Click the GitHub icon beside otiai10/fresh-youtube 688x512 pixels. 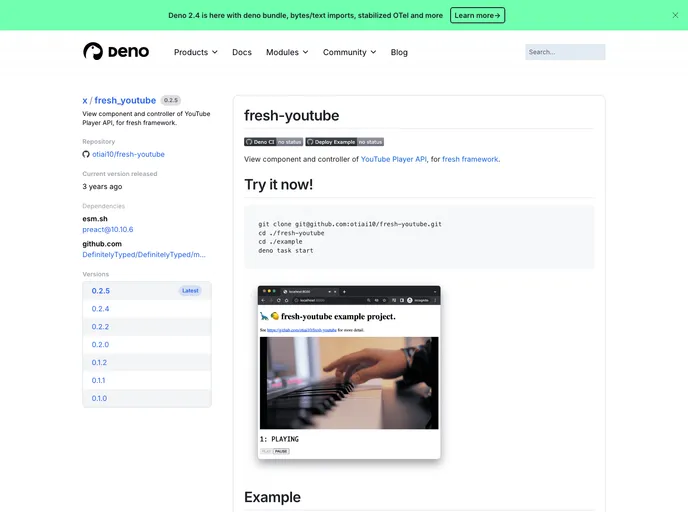(x=86, y=154)
